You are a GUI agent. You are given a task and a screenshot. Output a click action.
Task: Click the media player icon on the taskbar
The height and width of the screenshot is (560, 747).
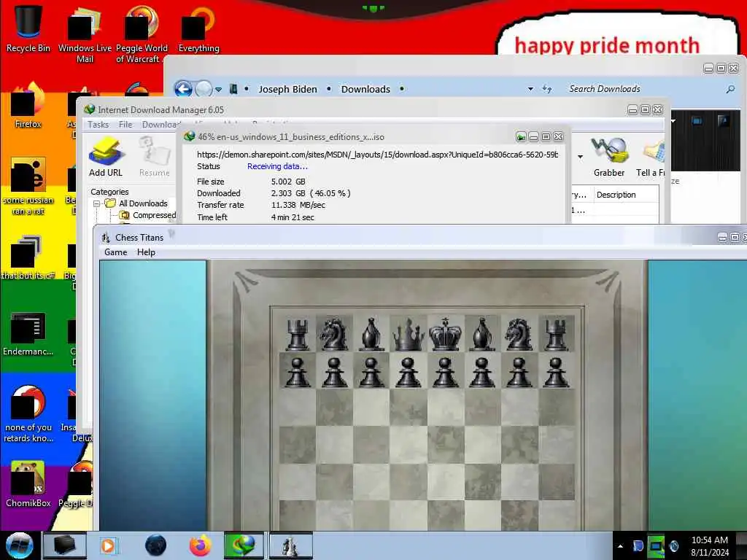[x=108, y=545]
